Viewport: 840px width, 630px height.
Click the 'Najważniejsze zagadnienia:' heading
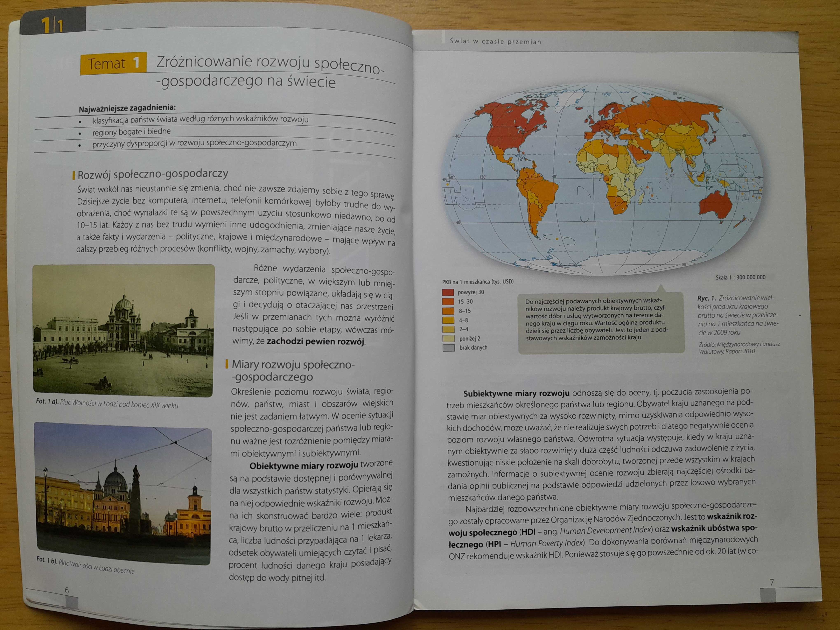127,108
